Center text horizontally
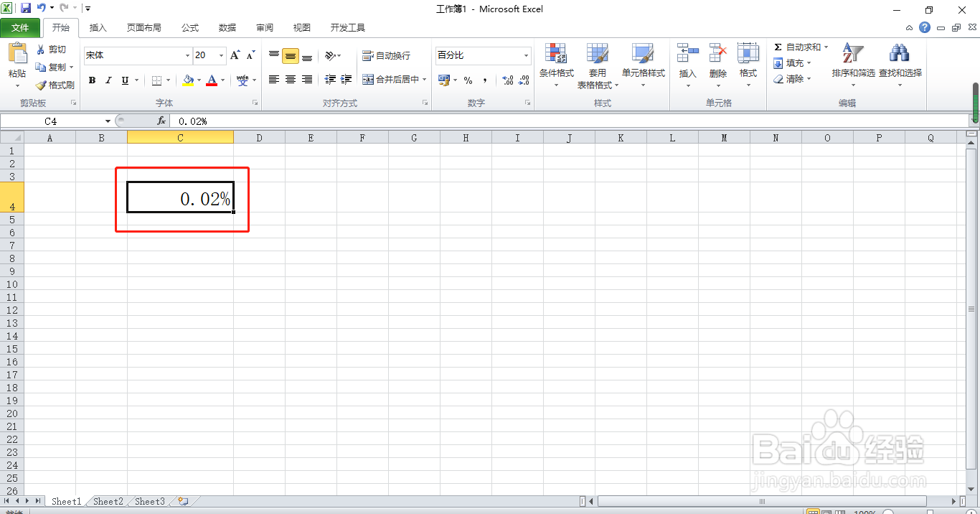Viewport: 980px width, 514px height. (291, 80)
